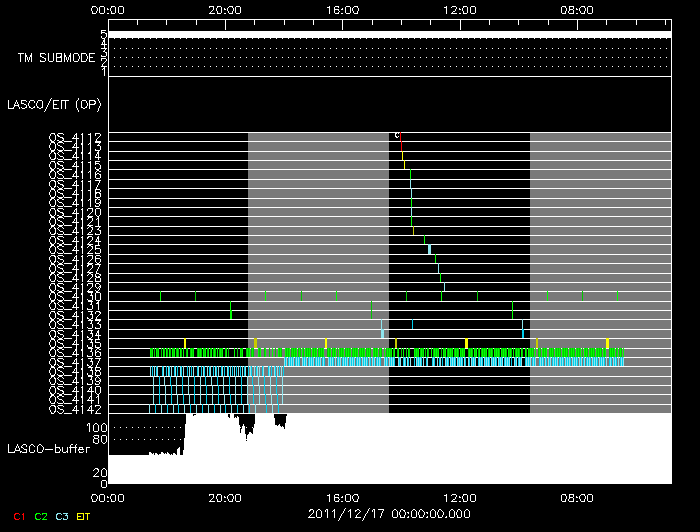Click the OS_4137 row label
Image resolution: width=700 pixels, height=532 pixels.
click(75, 362)
